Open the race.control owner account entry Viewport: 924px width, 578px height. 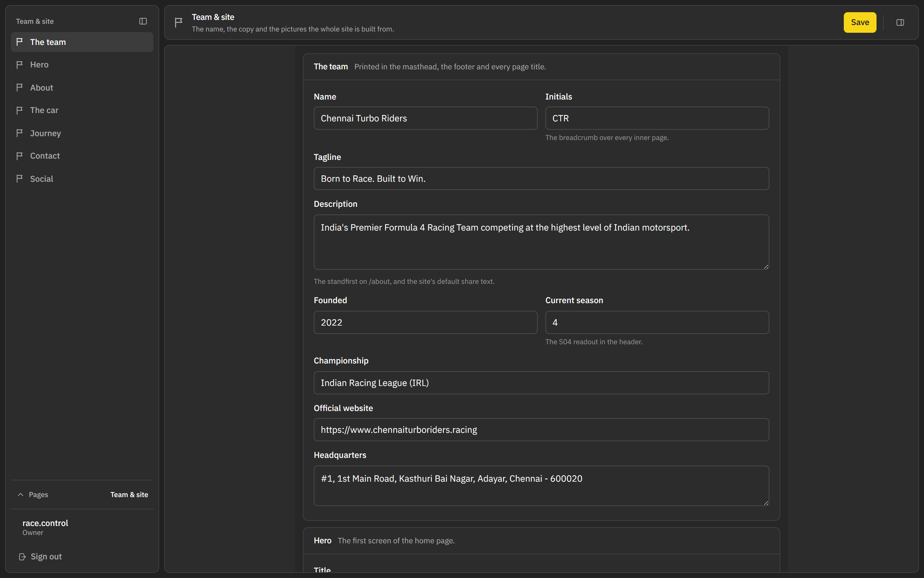click(x=45, y=527)
